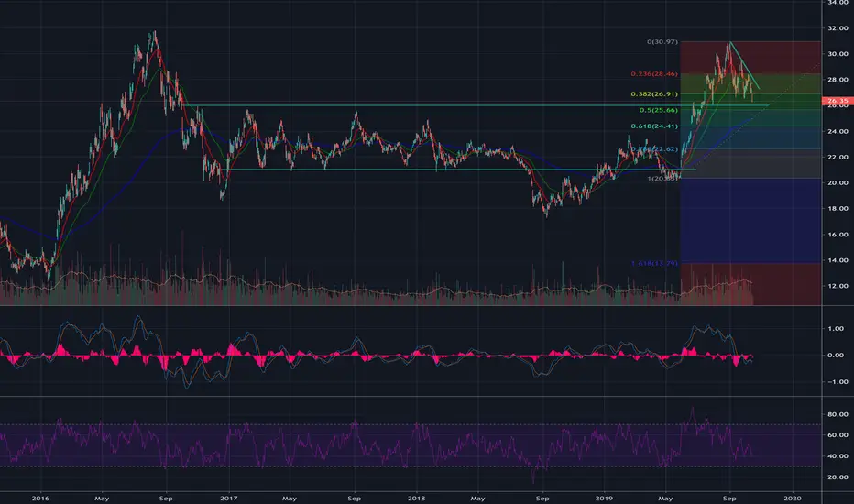
Task: Click 40.00 on the RSI scale
Action: [838, 456]
